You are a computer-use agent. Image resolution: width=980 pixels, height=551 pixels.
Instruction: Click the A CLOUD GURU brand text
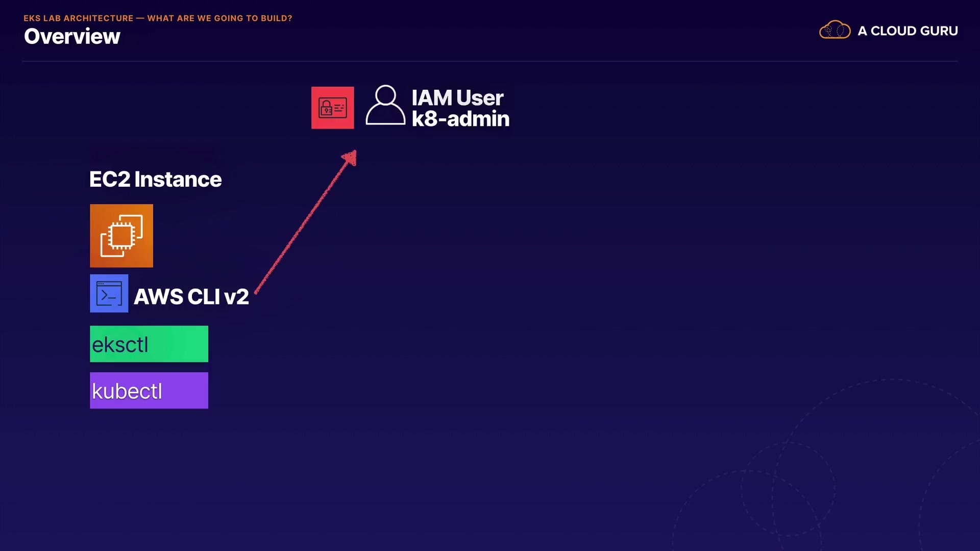(908, 31)
